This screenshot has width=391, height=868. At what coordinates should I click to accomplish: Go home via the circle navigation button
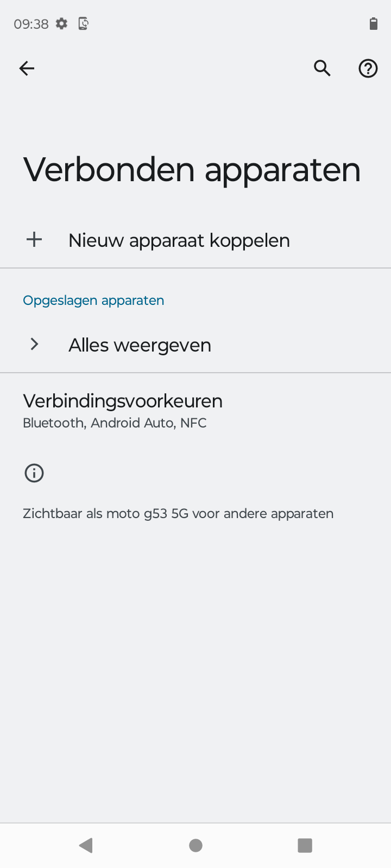(x=195, y=845)
